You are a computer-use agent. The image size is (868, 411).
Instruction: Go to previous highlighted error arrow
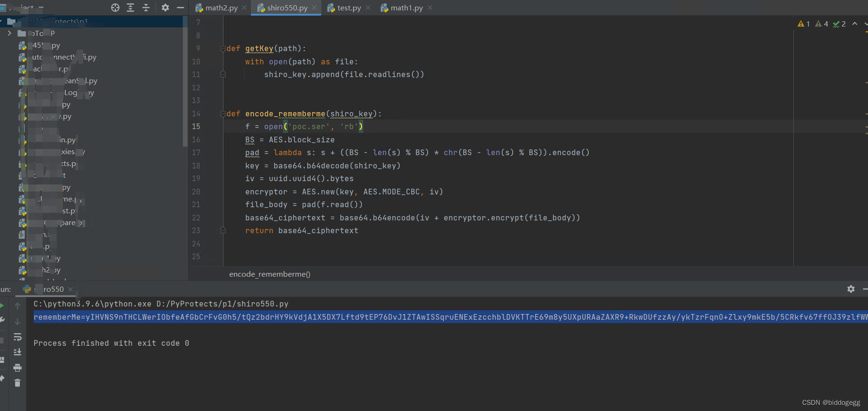coord(855,24)
